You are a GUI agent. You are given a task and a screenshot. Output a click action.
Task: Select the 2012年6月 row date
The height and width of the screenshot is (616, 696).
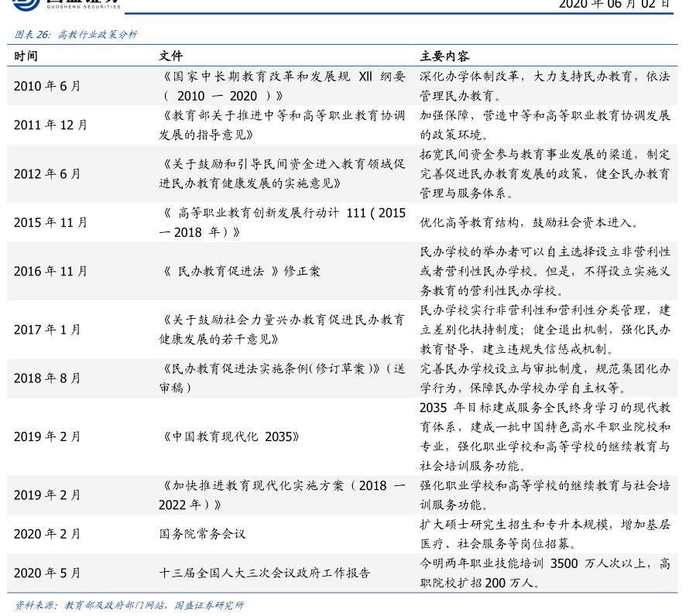coord(47,174)
